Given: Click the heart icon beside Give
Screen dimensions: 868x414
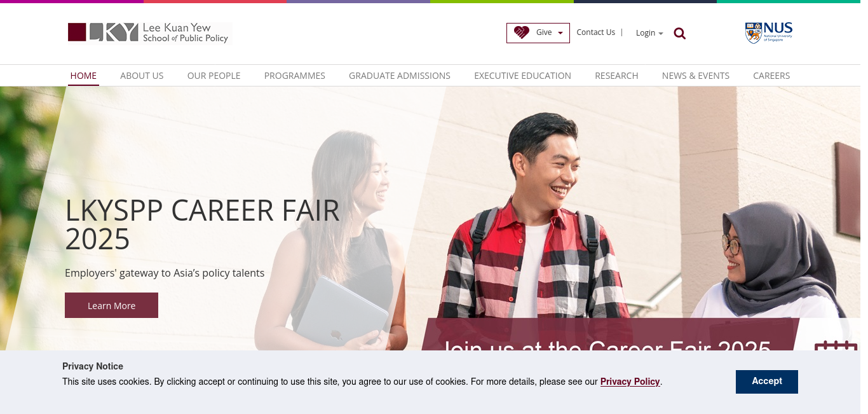Looking at the screenshot, I should [522, 32].
